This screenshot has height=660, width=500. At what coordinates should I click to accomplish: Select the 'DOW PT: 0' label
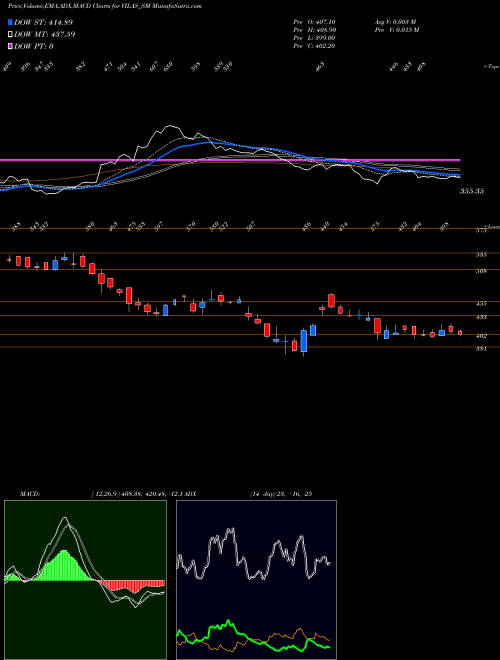click(x=33, y=46)
